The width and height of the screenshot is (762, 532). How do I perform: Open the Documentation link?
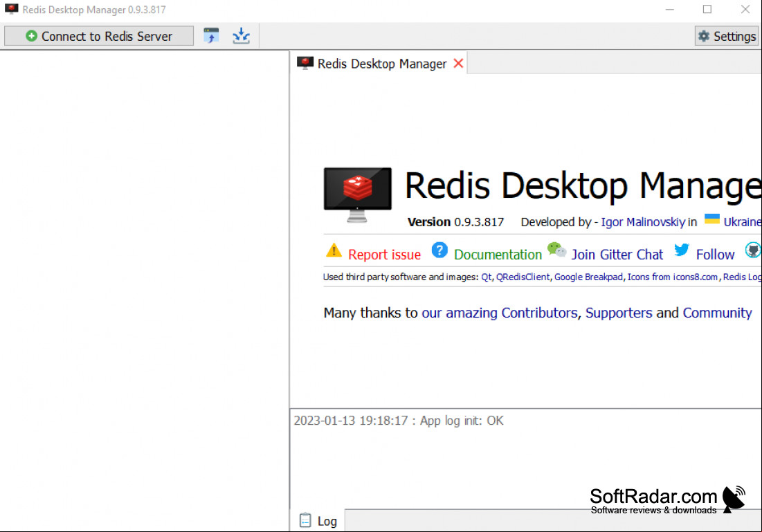(x=498, y=255)
